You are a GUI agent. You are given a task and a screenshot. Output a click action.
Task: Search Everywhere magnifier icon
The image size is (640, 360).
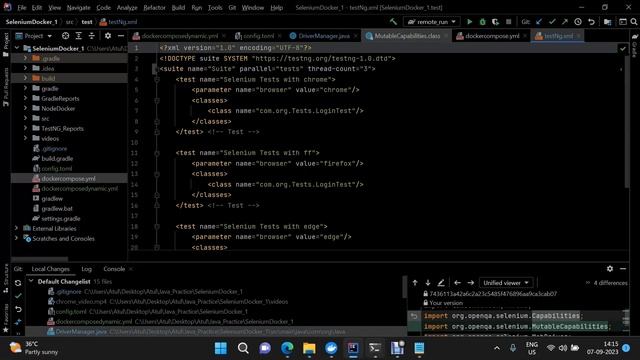coord(634,22)
